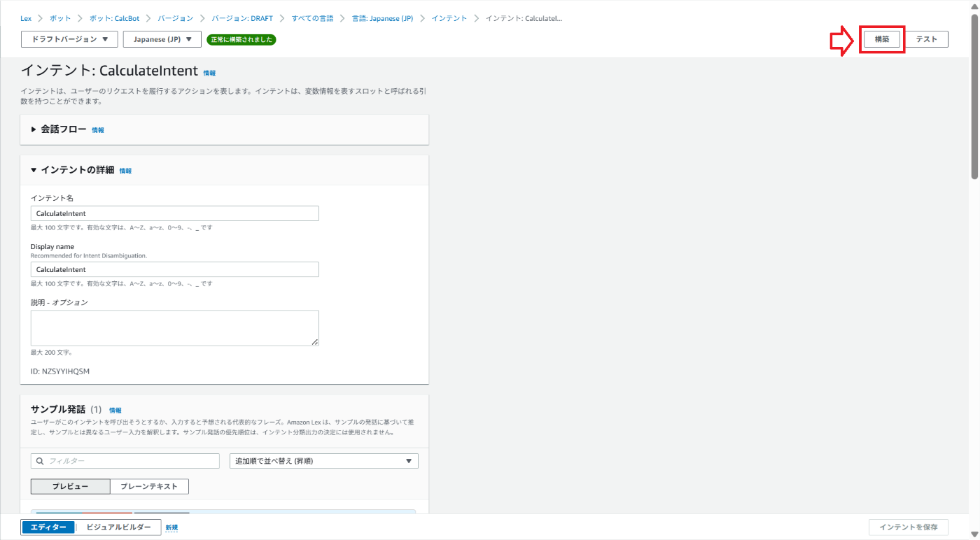This screenshot has height=540, width=980.
Task: Click the 新規 link
Action: (171, 527)
